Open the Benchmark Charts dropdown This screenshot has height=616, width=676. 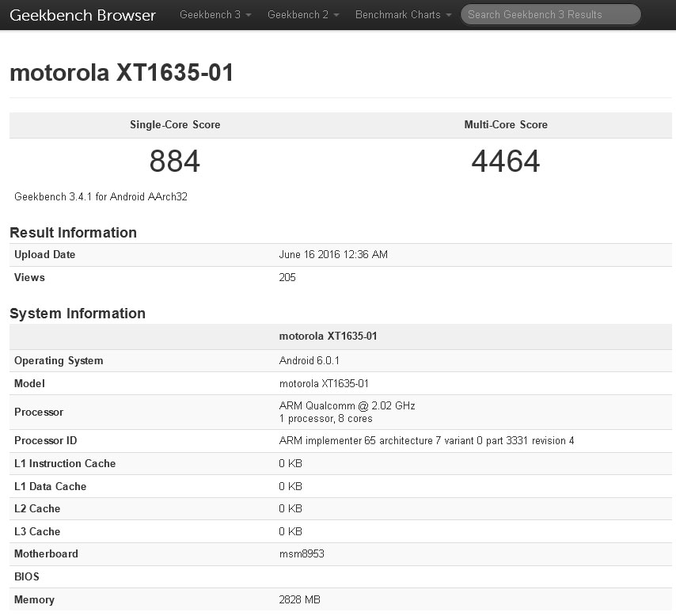click(x=404, y=15)
